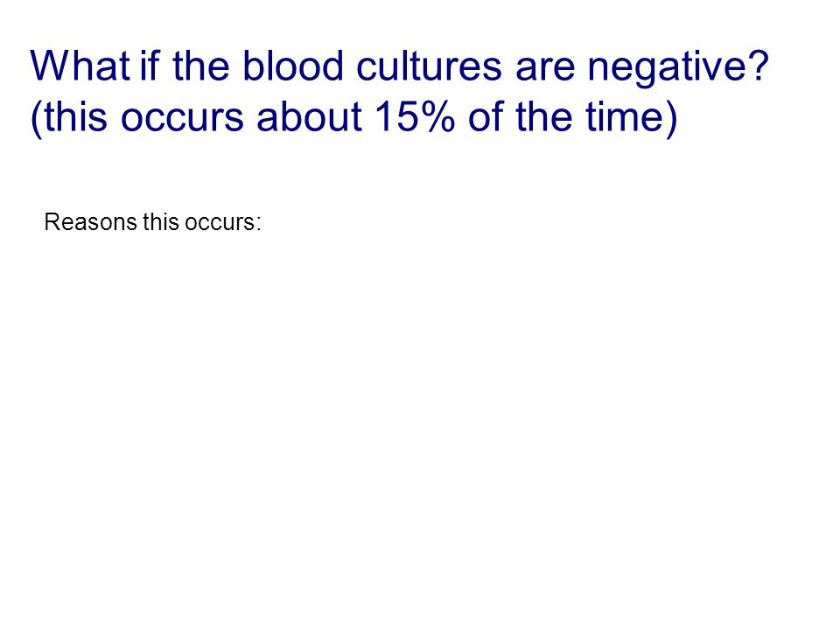Click "time)" at the subtitle's end
The image size is (840, 630).
coord(632,119)
